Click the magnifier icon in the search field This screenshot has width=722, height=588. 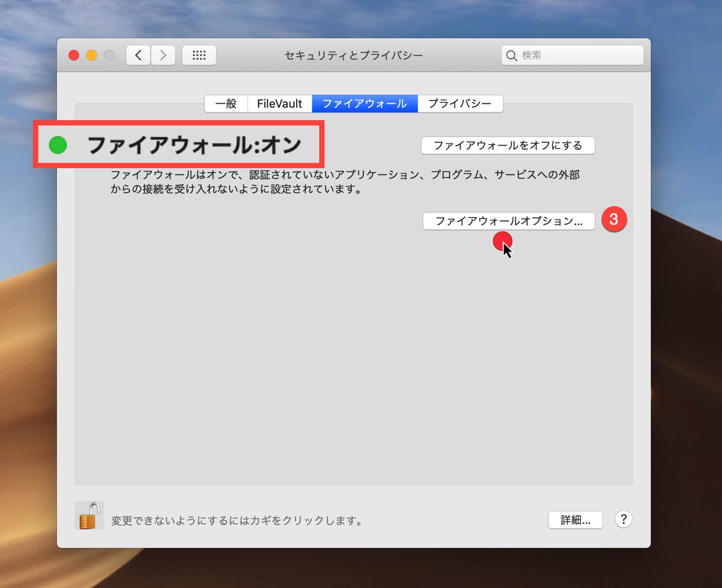point(512,55)
